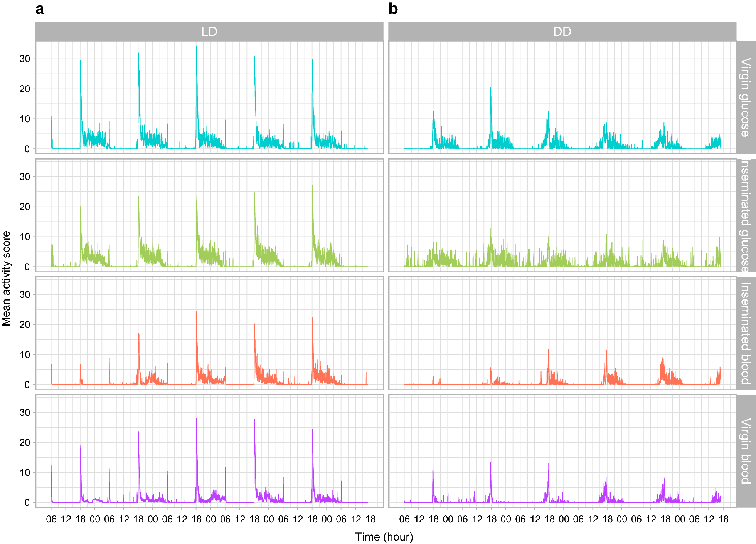Click the Time (hour) axis title

coord(384,537)
